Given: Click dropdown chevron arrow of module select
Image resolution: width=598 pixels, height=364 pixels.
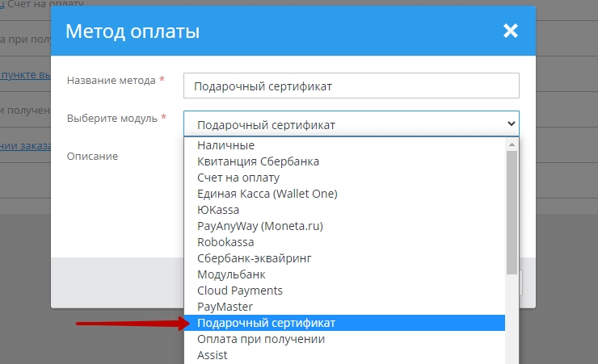Looking at the screenshot, I should [x=510, y=123].
